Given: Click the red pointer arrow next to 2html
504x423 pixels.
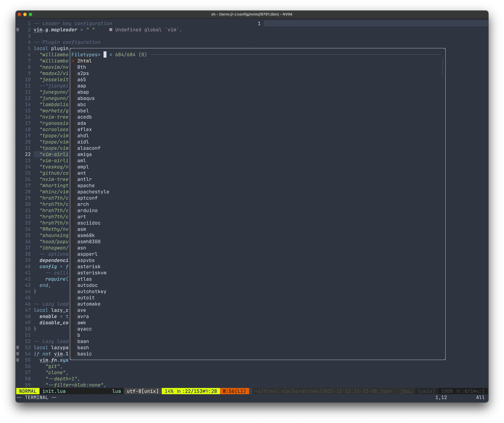Looking at the screenshot, I should (73, 61).
